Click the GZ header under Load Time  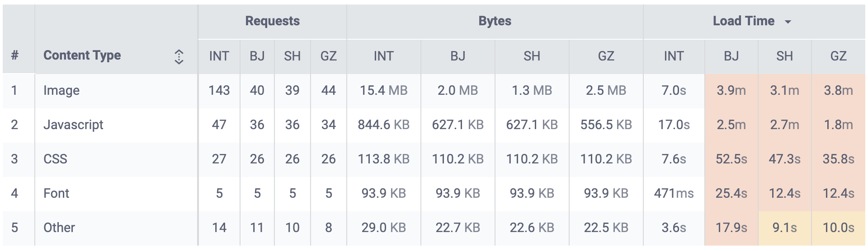coord(838,56)
